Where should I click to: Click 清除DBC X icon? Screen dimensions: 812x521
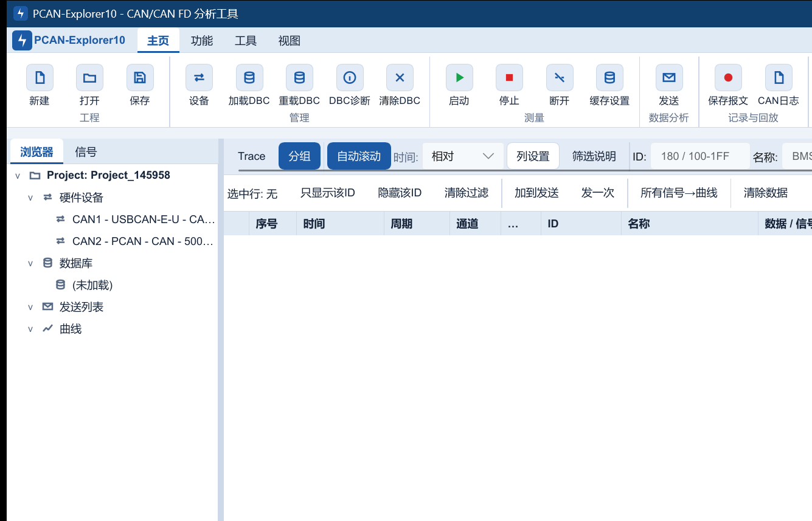point(400,78)
